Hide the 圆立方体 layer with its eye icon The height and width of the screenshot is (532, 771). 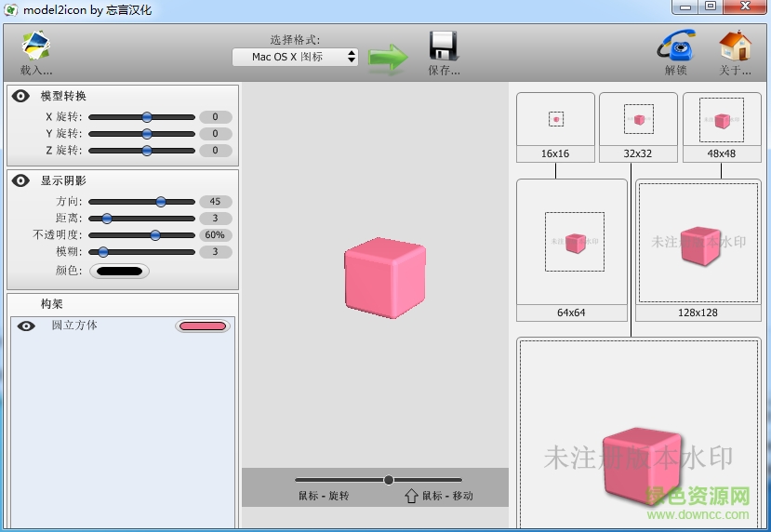pyautogui.click(x=27, y=326)
